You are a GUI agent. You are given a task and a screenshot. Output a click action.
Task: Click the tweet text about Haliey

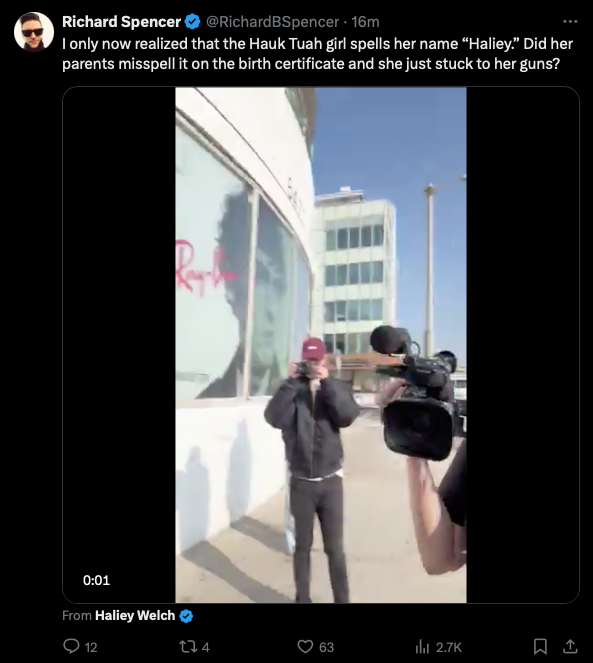(x=317, y=54)
